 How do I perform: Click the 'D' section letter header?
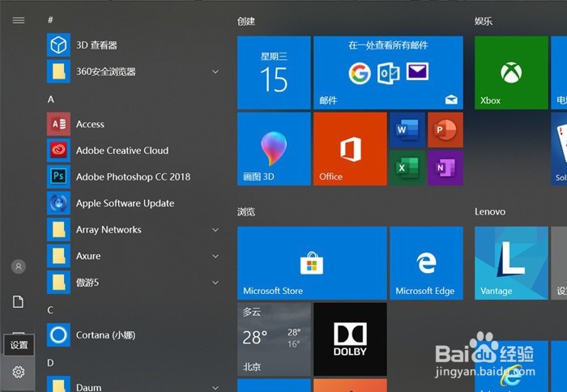click(x=50, y=363)
